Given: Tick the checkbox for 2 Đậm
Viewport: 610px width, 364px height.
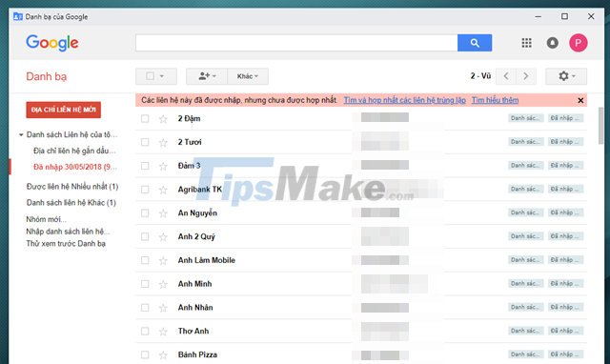Looking at the screenshot, I should (145, 118).
